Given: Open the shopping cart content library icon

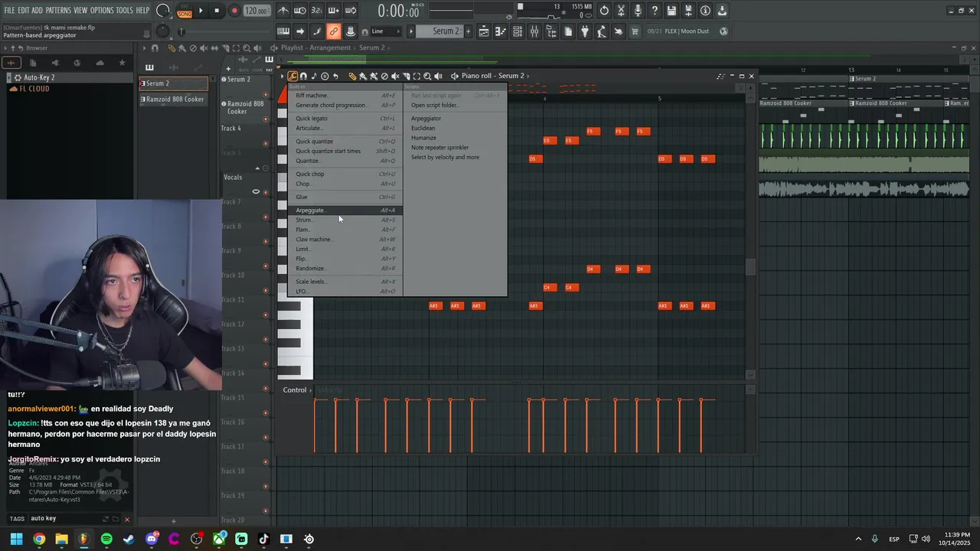Looking at the screenshot, I should tap(635, 31).
